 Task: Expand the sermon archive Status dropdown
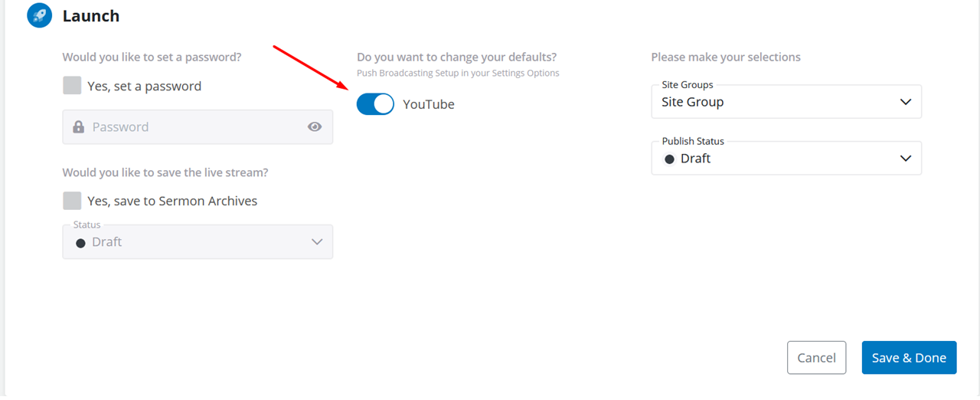198,242
